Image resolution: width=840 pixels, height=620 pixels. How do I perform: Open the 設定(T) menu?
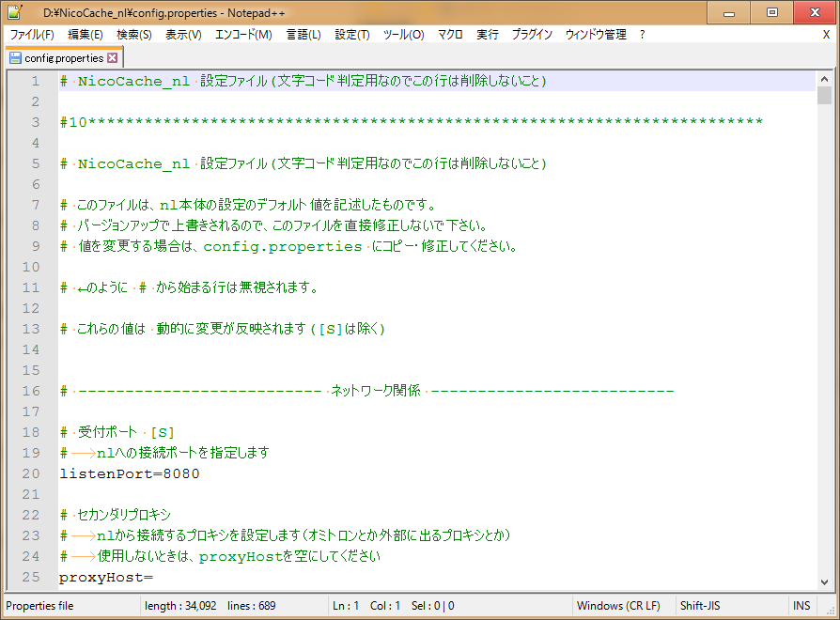tap(352, 35)
